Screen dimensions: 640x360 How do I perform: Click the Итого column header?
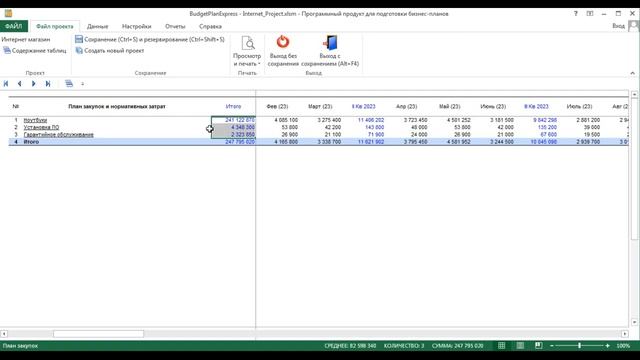click(233, 107)
